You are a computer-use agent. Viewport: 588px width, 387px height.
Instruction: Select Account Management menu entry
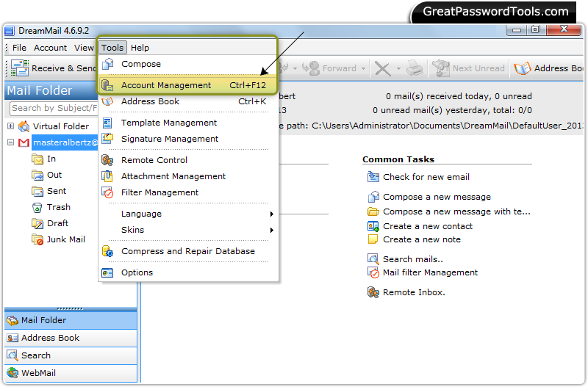coord(188,85)
